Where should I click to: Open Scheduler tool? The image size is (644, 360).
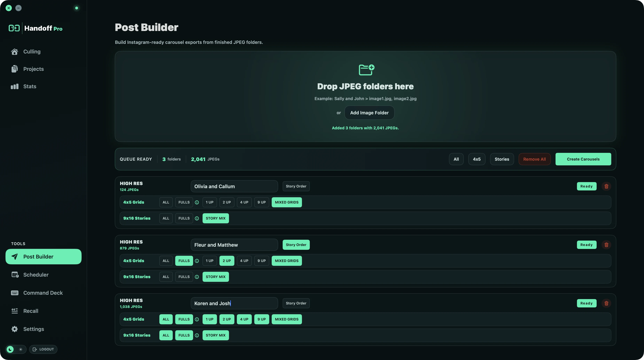(x=36, y=275)
